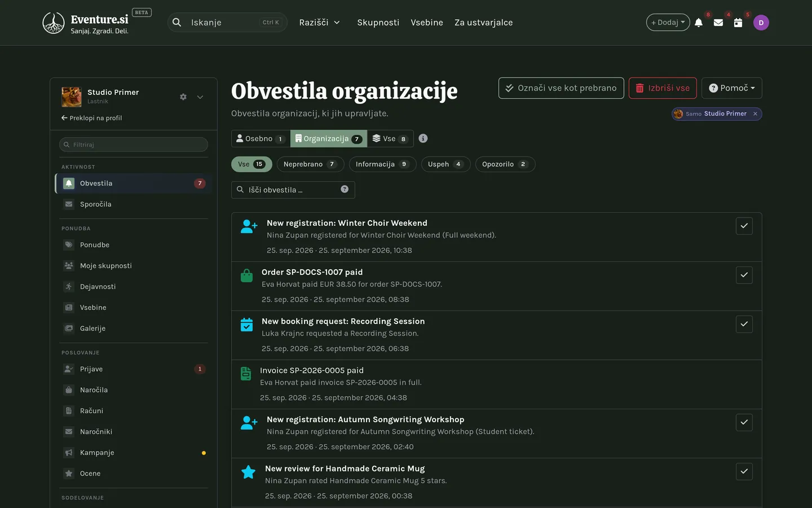
Task: Click invoice icon of Invoice SP-2026-0005
Action: (x=246, y=374)
